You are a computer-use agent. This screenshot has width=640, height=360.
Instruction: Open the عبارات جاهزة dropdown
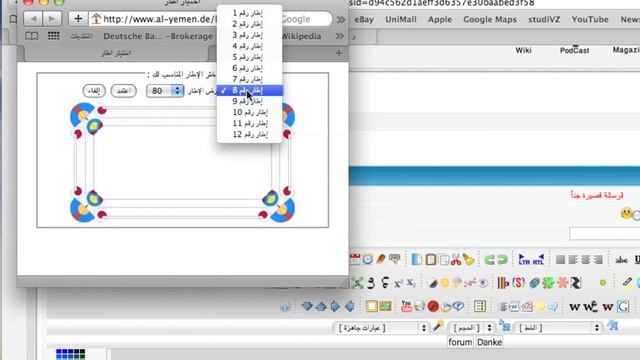tap(381, 328)
